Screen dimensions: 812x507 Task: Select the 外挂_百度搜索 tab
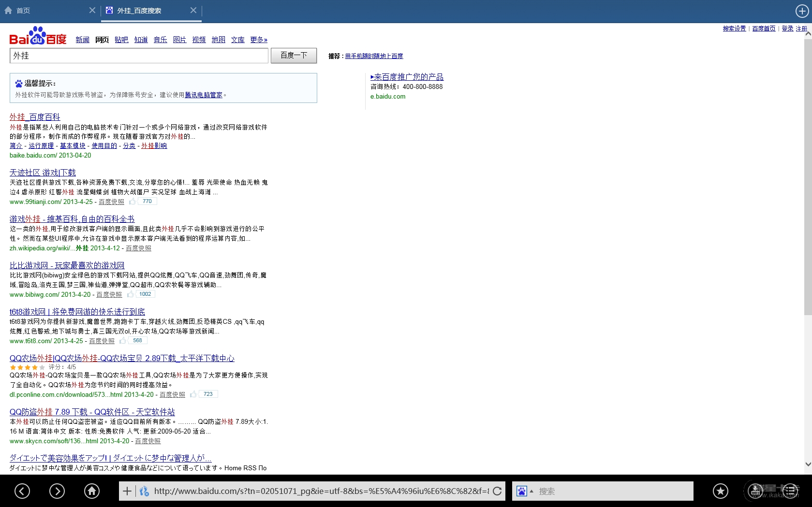click(151, 11)
